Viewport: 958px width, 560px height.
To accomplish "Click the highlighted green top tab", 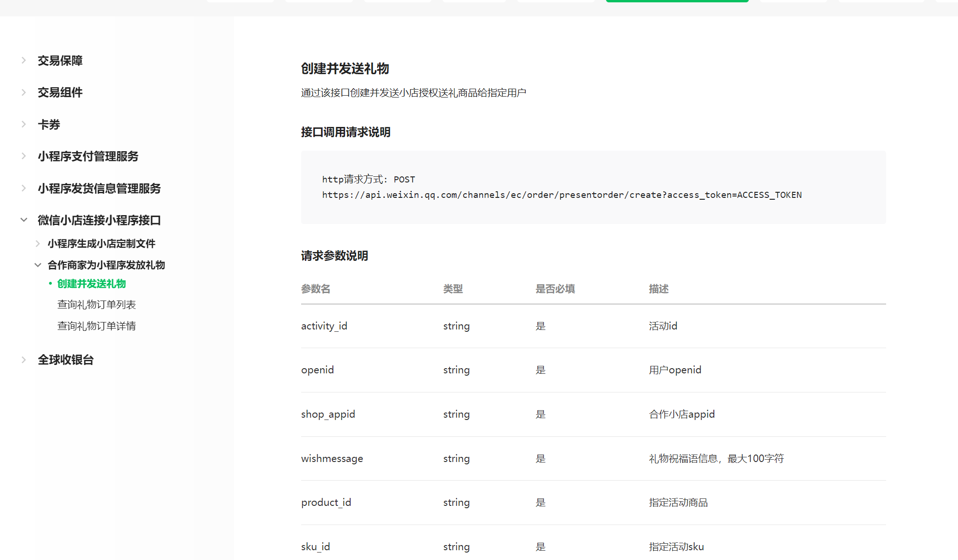I will (x=677, y=1).
